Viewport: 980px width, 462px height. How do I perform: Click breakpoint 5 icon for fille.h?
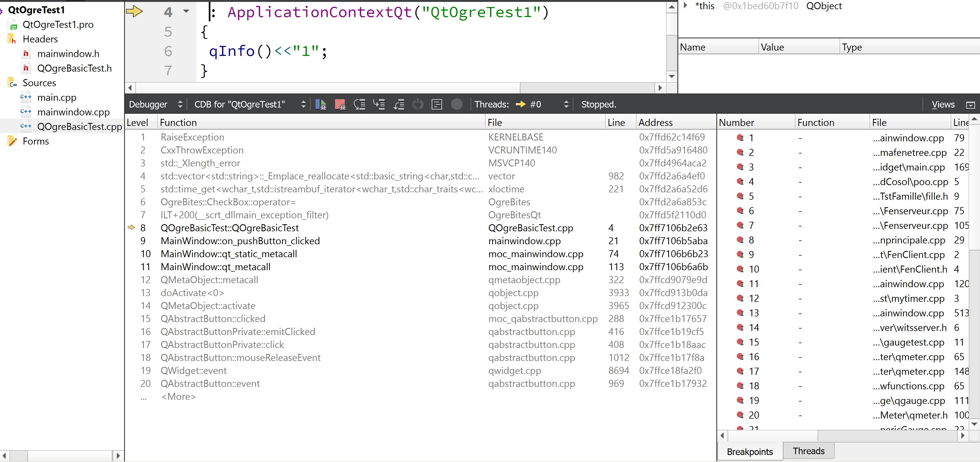(x=740, y=196)
